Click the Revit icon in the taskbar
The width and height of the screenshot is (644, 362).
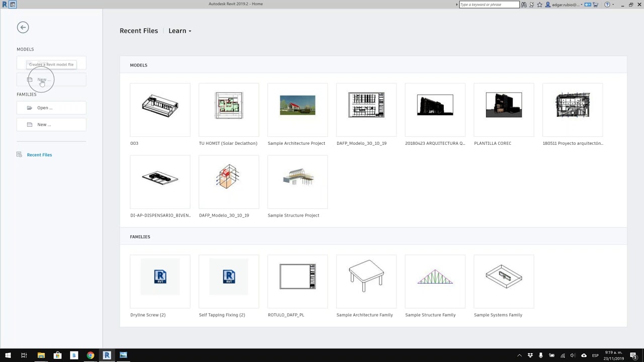pos(107,355)
